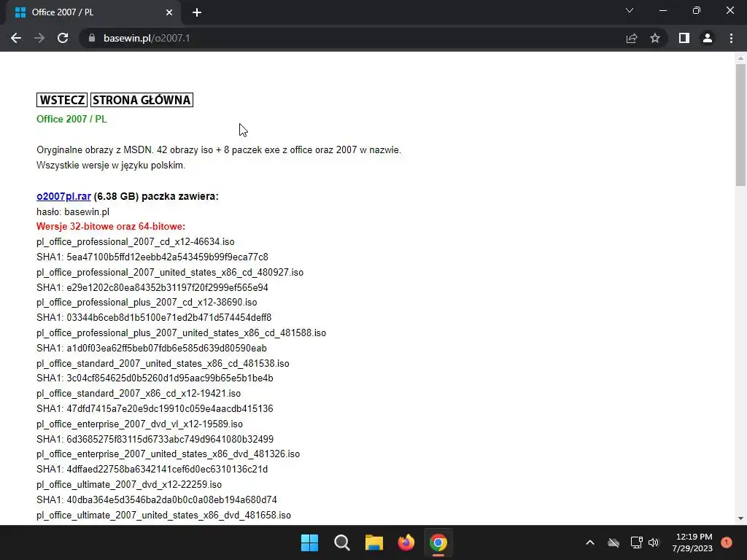Click pl_office_ultimate_2007_united_states_x86_dvd_481658.iso
Viewport: 747px width, 560px height.
[164, 516]
